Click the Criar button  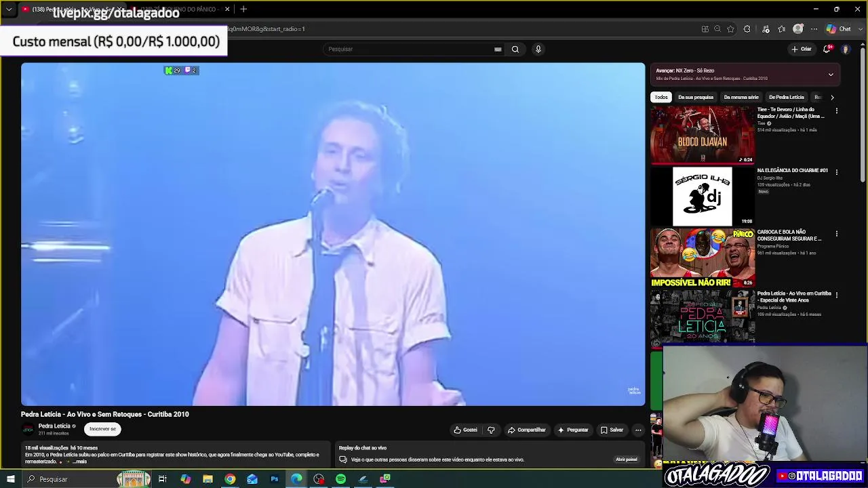[x=802, y=49]
